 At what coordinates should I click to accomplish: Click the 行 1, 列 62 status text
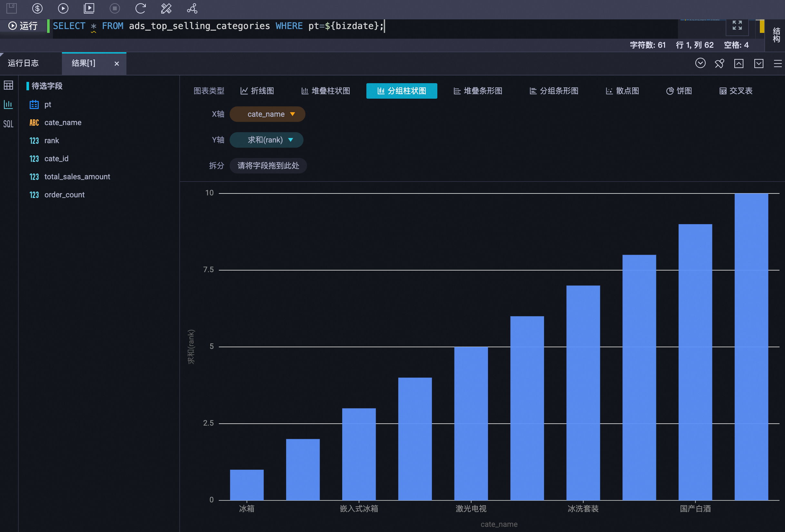[694, 45]
